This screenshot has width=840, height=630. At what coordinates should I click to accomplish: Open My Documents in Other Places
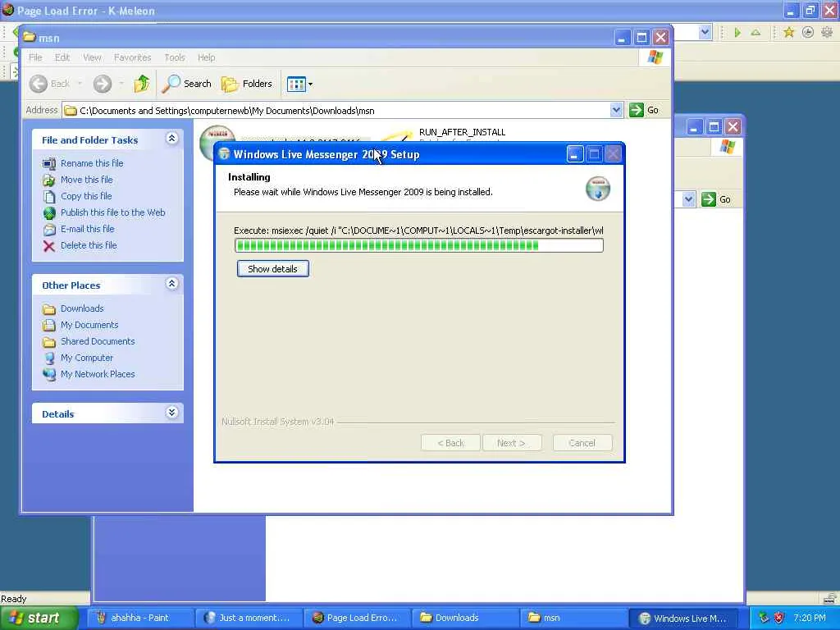tap(89, 325)
